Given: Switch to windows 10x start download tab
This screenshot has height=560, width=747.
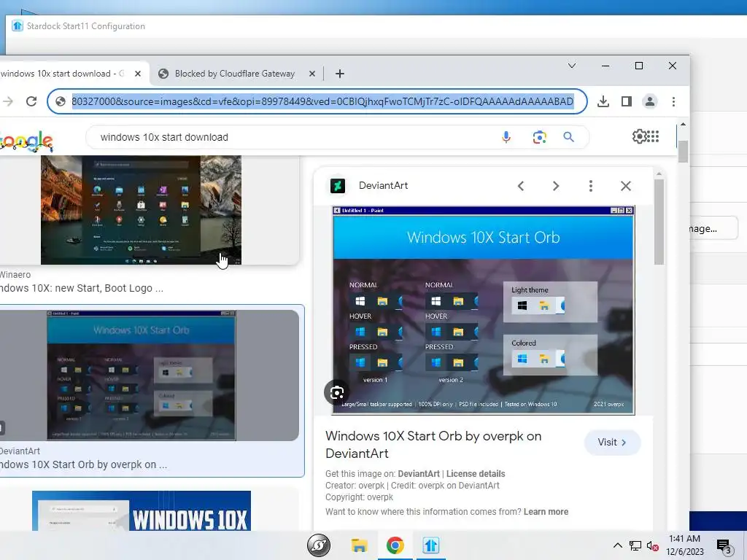Looking at the screenshot, I should pyautogui.click(x=62, y=74).
